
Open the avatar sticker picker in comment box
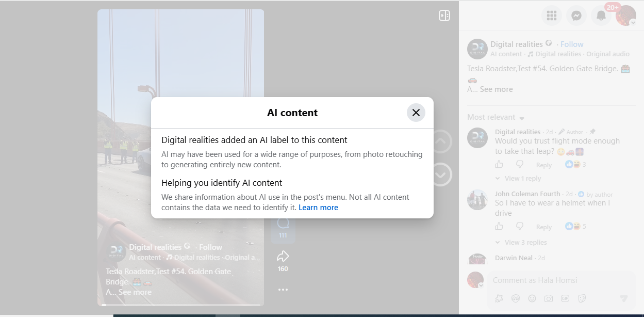(x=516, y=298)
